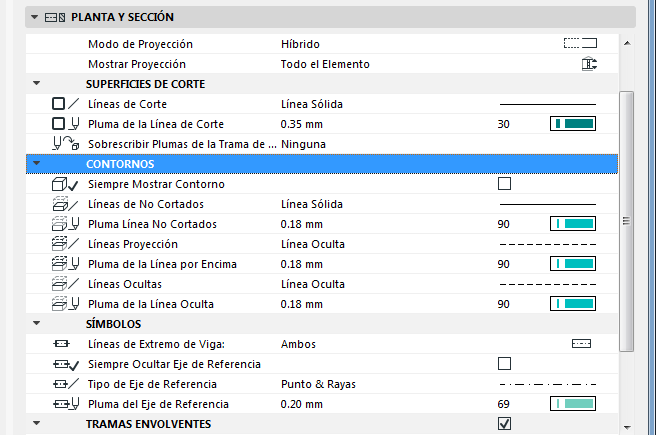Click the Tipo de Eje de Referencia icon
The height and width of the screenshot is (435, 656).
[x=64, y=384]
